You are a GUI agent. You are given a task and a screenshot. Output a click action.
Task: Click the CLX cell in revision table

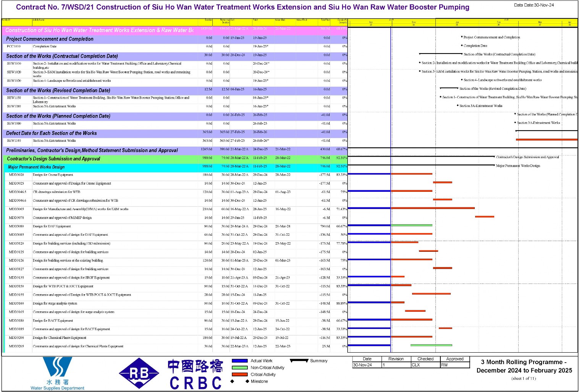[425, 365]
